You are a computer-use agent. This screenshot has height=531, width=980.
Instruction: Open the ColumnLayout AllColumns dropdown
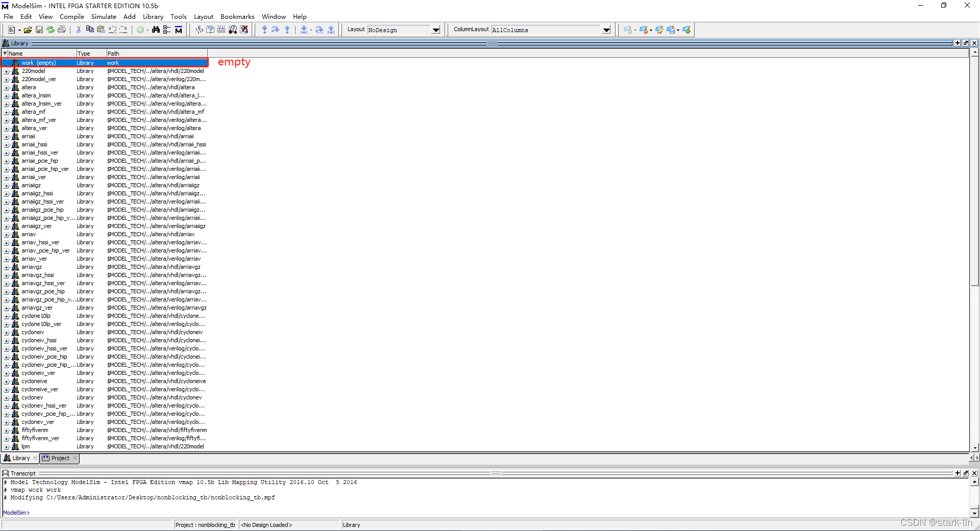coord(606,30)
